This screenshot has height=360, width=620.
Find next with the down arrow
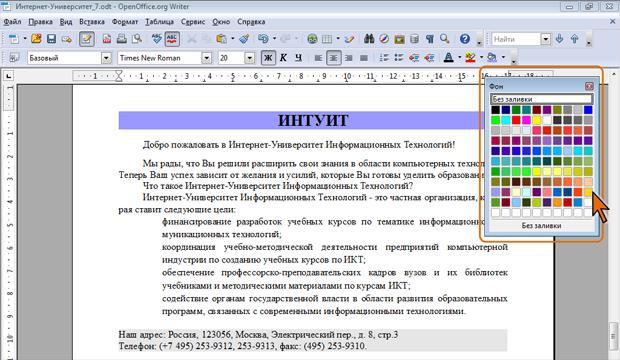[559, 39]
